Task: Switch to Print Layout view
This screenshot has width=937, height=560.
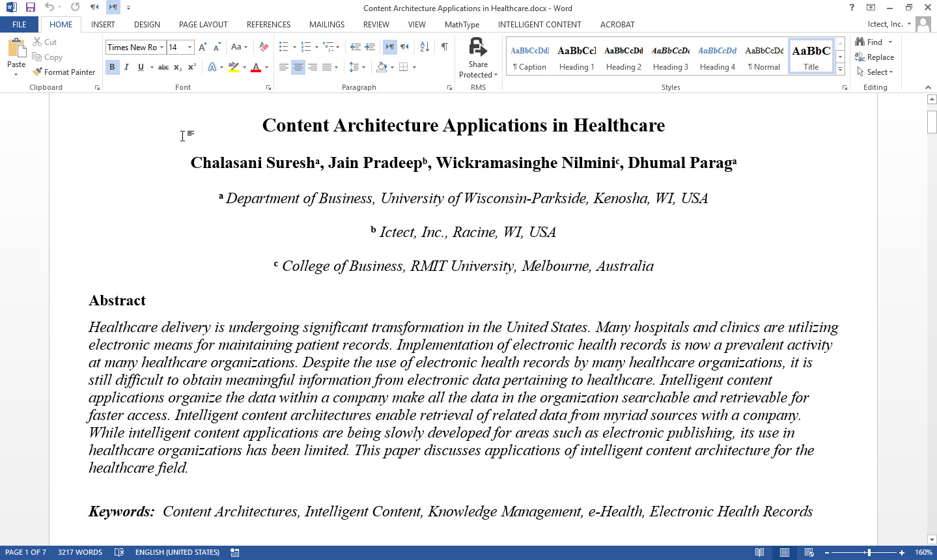Action: coord(784,552)
